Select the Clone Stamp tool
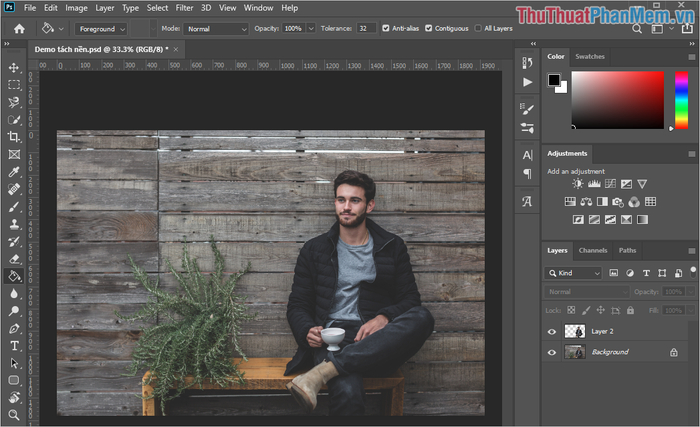This screenshot has height=427, width=700. click(x=14, y=224)
